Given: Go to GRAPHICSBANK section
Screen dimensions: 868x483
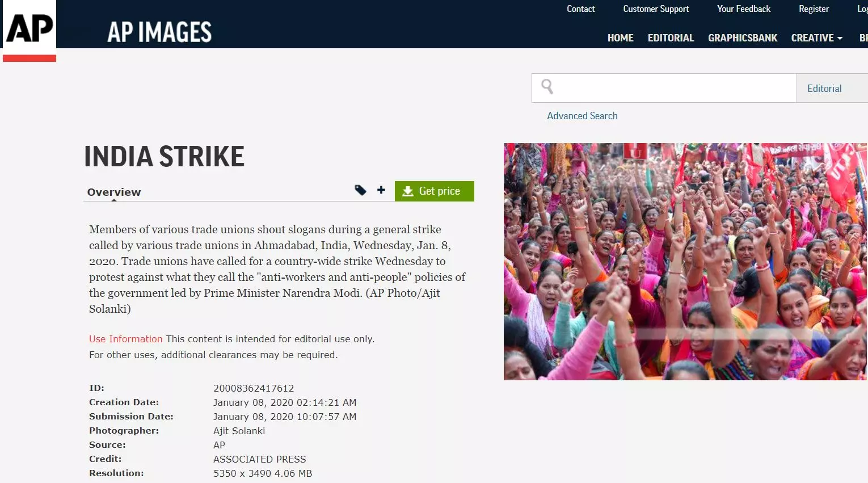Looking at the screenshot, I should coord(743,38).
